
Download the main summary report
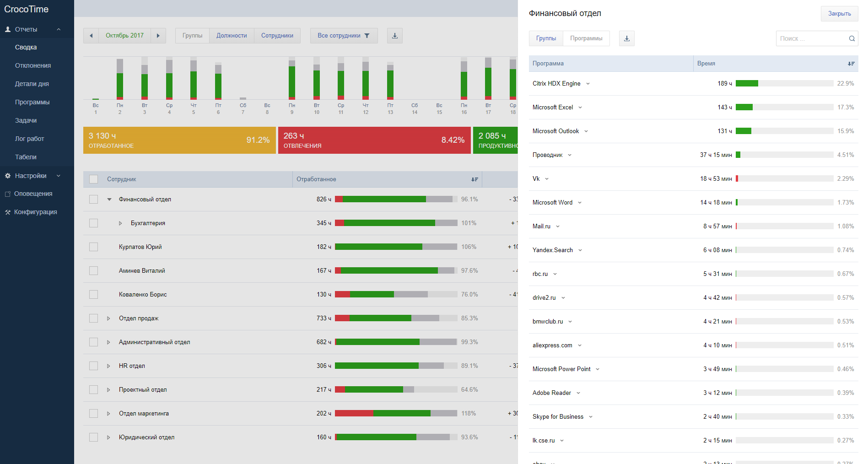(x=395, y=36)
